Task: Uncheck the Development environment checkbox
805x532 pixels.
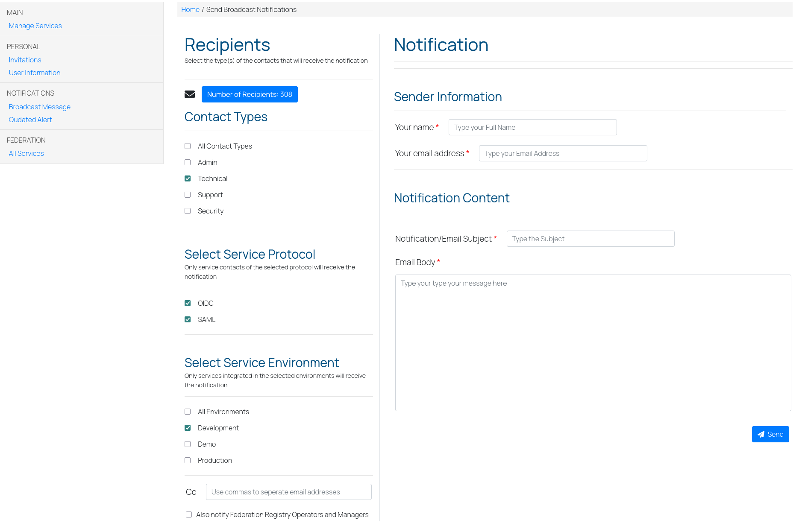Action: pos(188,428)
